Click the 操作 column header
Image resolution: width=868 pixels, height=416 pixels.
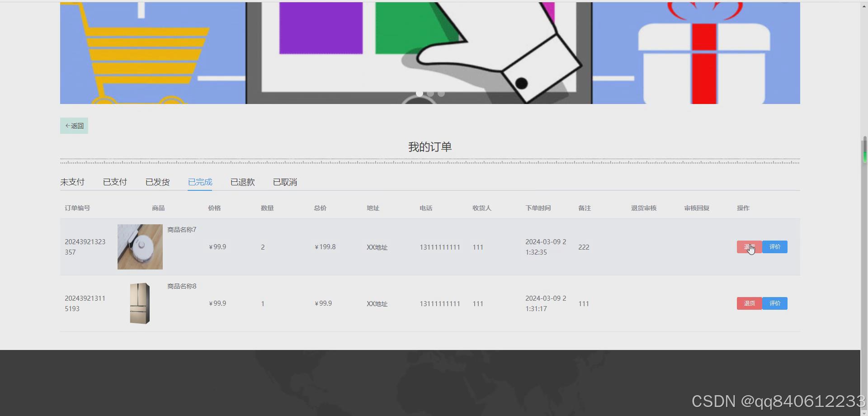point(743,208)
